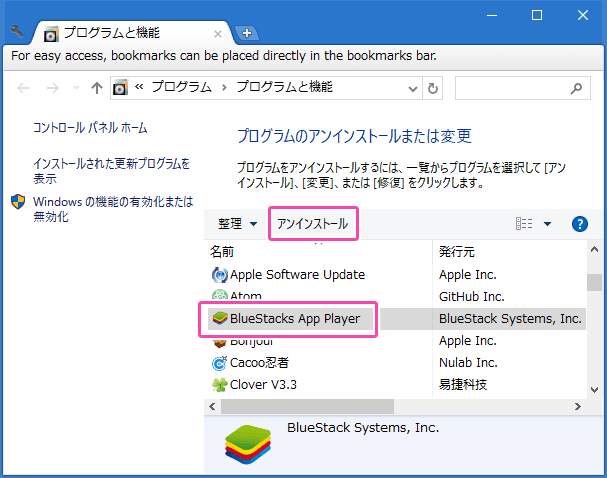Click the horizontal scrollbar right arrow
This screenshot has width=607, height=478.
tap(578, 406)
